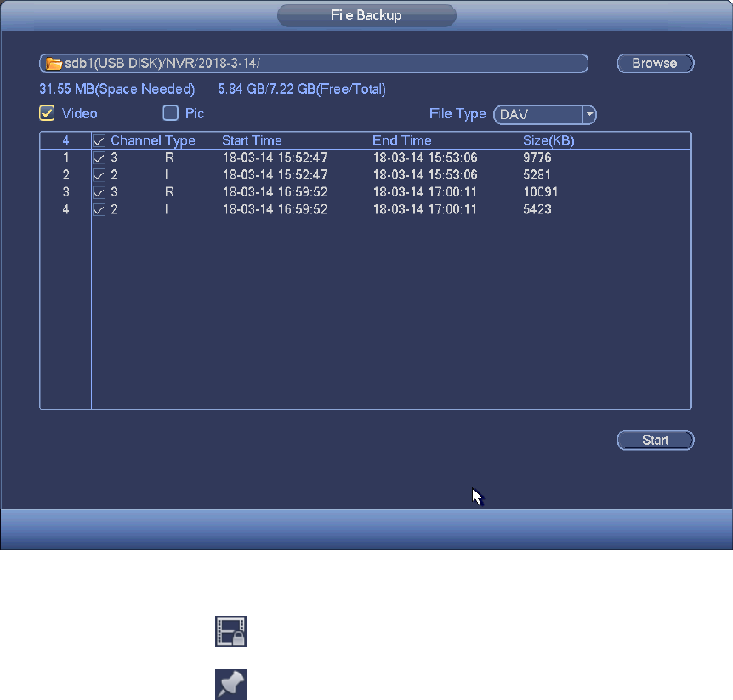Screen dimensions: 733x700
Task: Click the 31.55 MB(Space Needed) text
Action: click(x=116, y=88)
